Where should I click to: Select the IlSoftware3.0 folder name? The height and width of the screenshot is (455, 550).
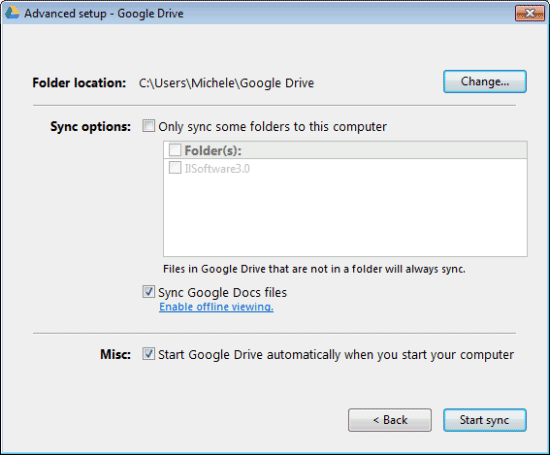pos(217,169)
